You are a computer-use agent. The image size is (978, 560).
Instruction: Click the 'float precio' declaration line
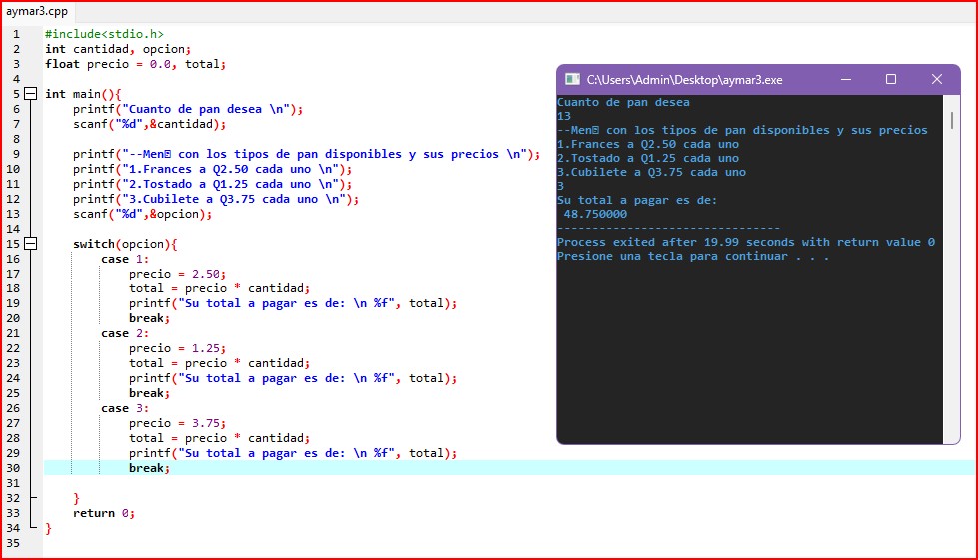tap(135, 64)
